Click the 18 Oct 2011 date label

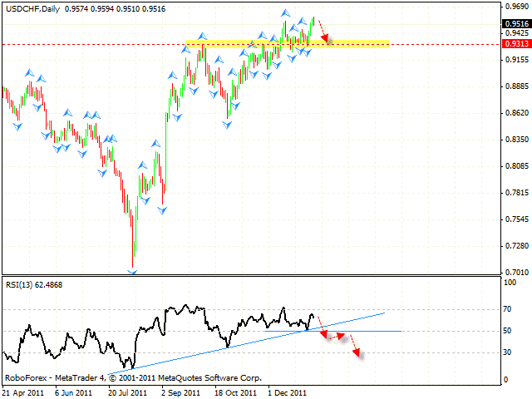234,391
